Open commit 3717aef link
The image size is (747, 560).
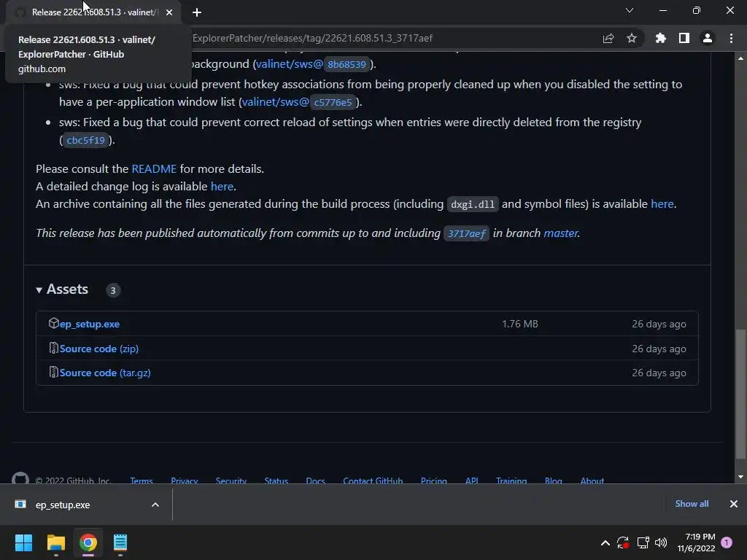tap(466, 233)
